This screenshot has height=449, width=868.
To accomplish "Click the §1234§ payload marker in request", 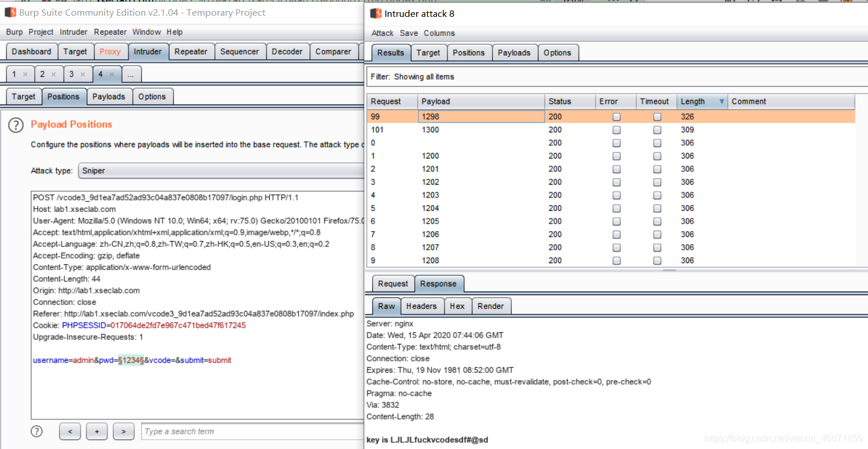I will 131,360.
